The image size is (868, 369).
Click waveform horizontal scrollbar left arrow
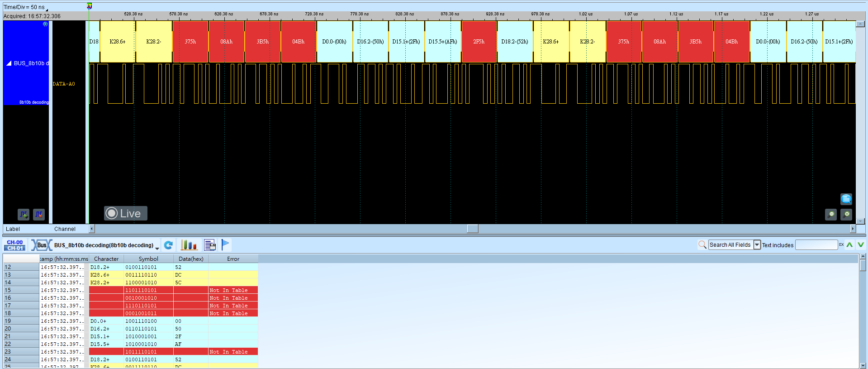[x=92, y=229]
